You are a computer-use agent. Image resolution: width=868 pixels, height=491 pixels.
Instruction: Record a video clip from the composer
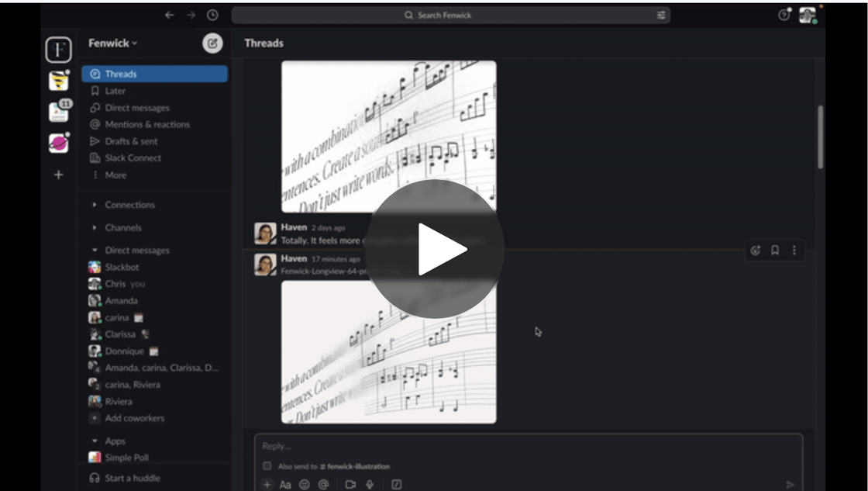pyautogui.click(x=350, y=483)
